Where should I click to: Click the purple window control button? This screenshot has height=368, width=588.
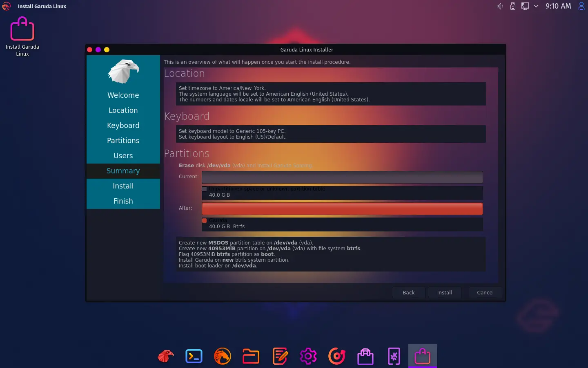(x=98, y=49)
